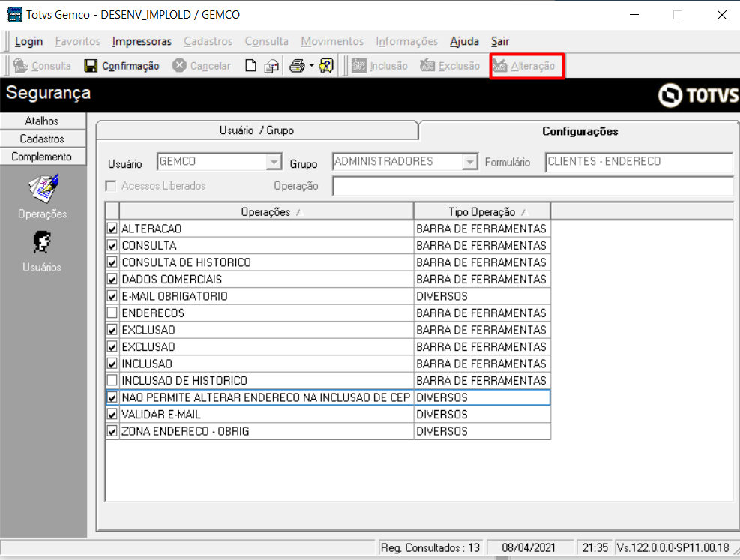This screenshot has width=740, height=560.
Task: Uncheck the E-MAIL OBRIGATORIO checkbox
Action: (x=112, y=296)
